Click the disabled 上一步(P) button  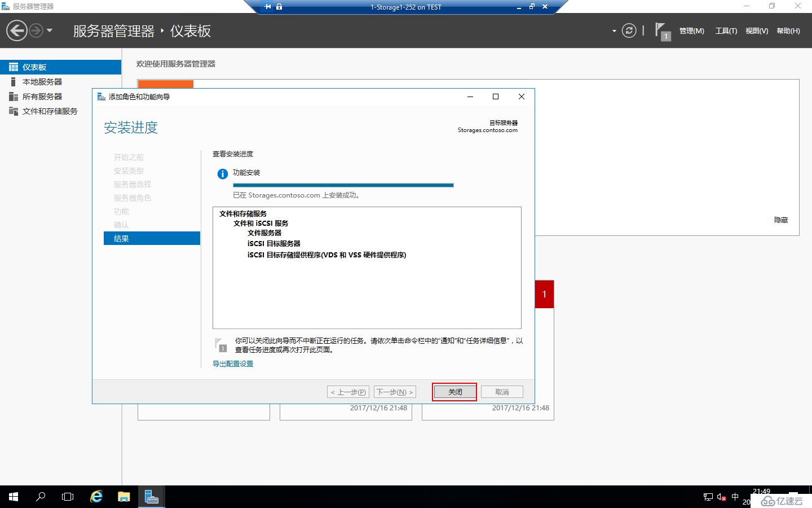(x=348, y=392)
